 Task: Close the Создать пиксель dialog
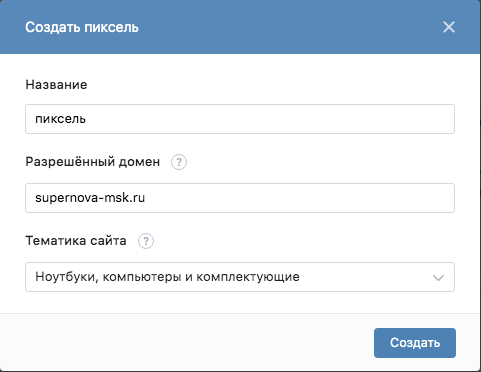point(449,27)
